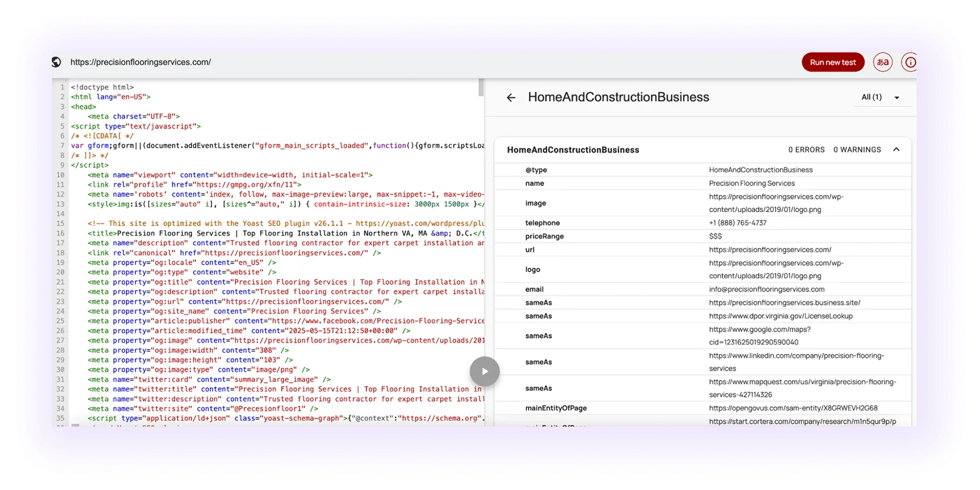Viewport: 980px width, 490px height.
Task: Click the article:modified_time meta code line
Action: pos(249,331)
